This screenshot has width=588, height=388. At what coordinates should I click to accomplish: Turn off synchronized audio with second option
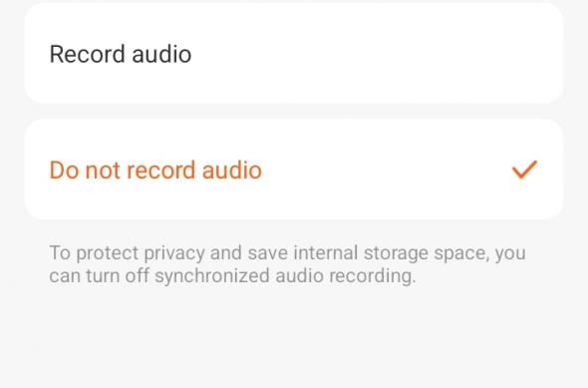click(x=294, y=170)
